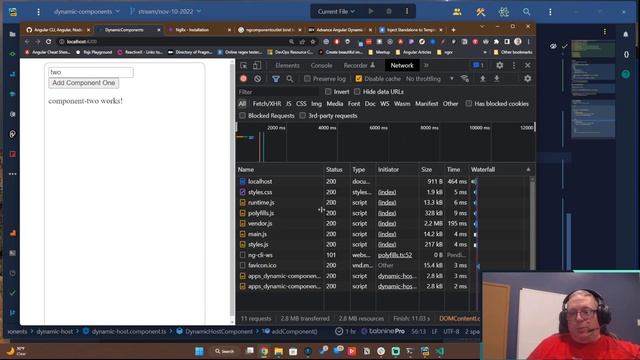Check Blocked Requests
Screen dimensions: 640x360
(242, 116)
